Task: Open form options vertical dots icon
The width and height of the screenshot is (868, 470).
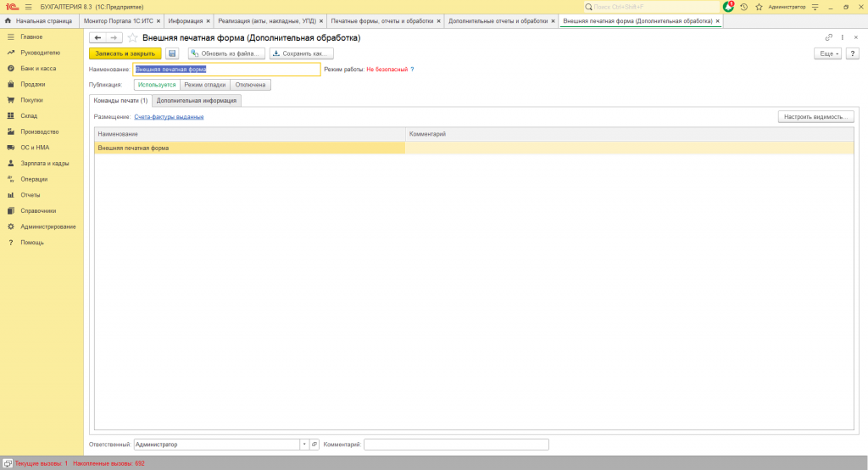Action: pyautogui.click(x=843, y=37)
